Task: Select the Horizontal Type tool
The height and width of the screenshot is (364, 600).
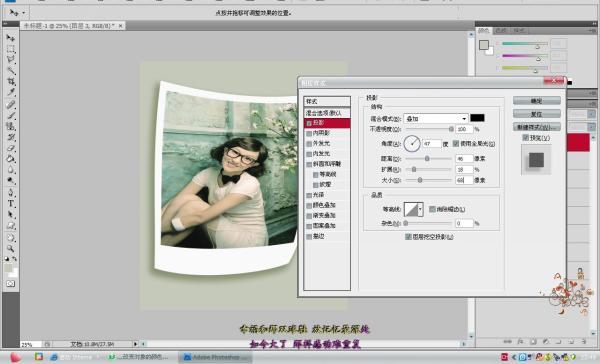Action: click(10, 203)
